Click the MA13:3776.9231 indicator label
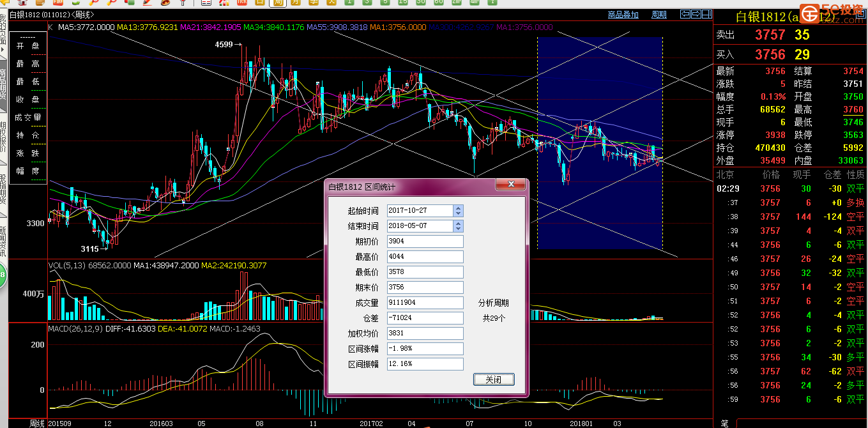The height and width of the screenshot is (428, 868). click(x=148, y=27)
